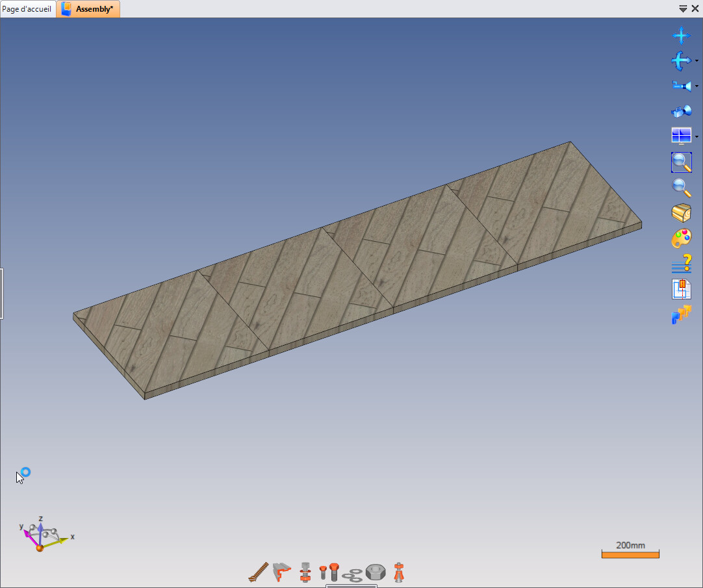Click the plain zoom magnifier icon
This screenshot has height=588, width=703.
point(682,188)
